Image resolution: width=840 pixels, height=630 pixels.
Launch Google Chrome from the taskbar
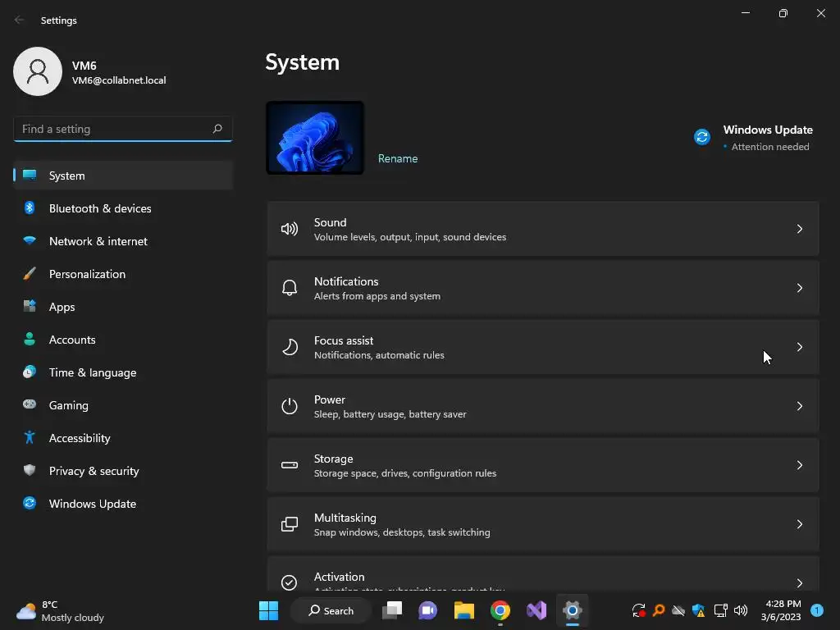pos(500,610)
